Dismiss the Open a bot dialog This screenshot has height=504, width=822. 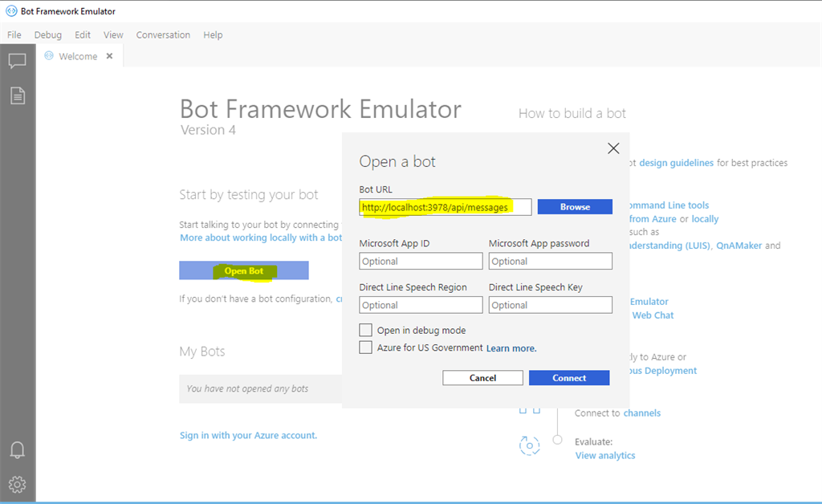pos(613,148)
